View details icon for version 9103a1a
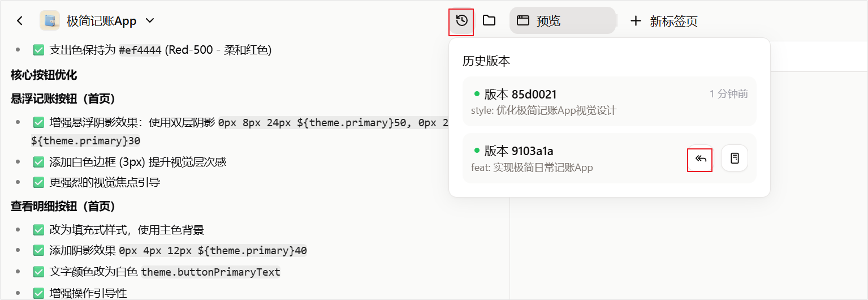Screen dimensions: 868x300 tap(735, 158)
